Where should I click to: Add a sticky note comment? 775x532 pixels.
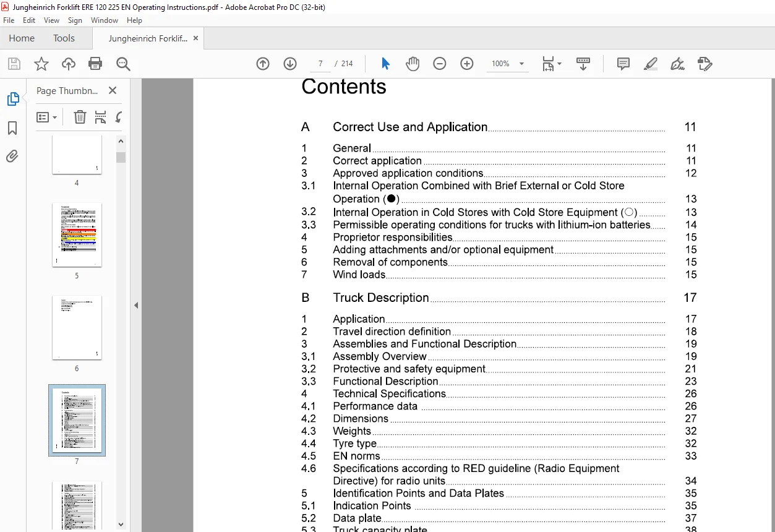(623, 64)
